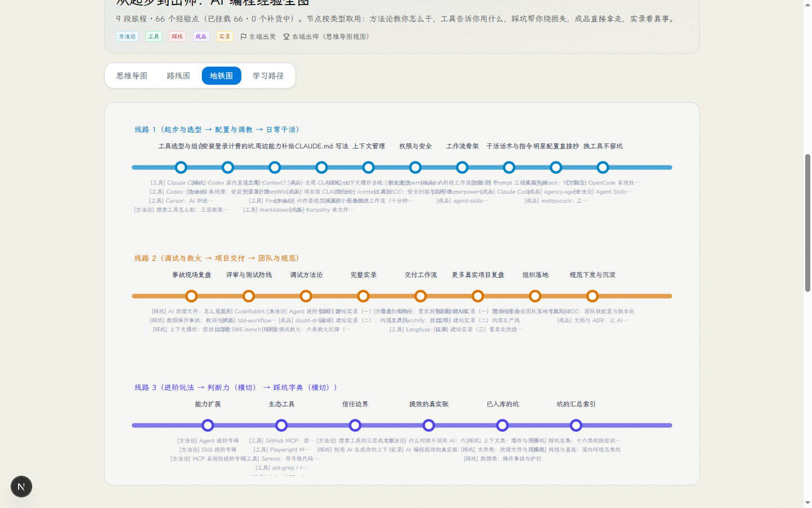Click the page vertical scrollbar thumb

pos(807,223)
